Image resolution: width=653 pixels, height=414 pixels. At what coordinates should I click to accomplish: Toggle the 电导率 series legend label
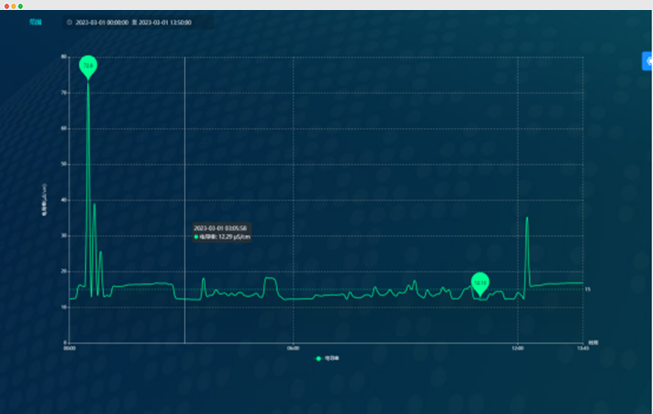click(330, 357)
